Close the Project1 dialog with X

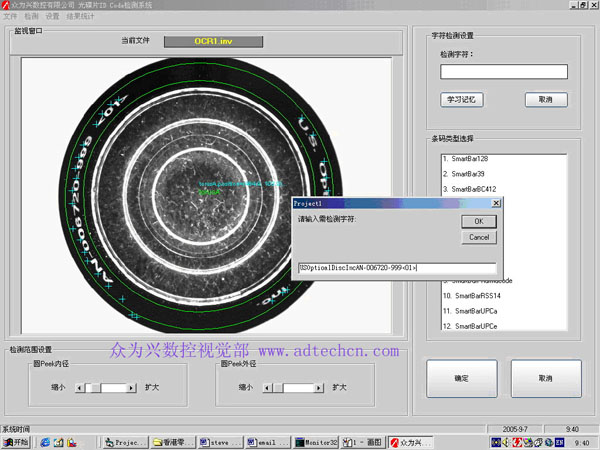[x=495, y=202]
